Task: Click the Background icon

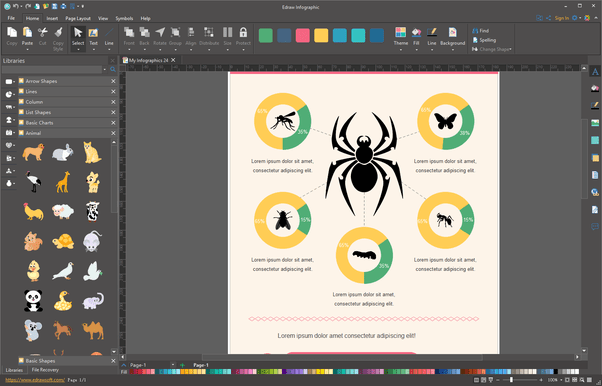Action: click(x=453, y=33)
